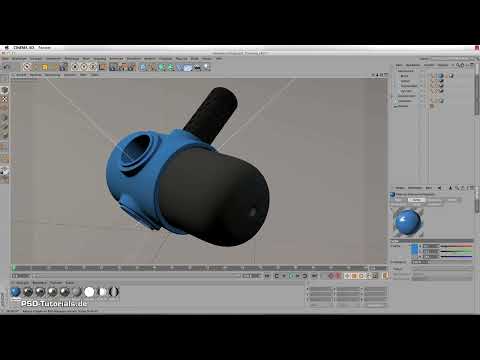Click the tag right of the blue material tag
This screenshot has height=360, width=480.
[x=451, y=76]
